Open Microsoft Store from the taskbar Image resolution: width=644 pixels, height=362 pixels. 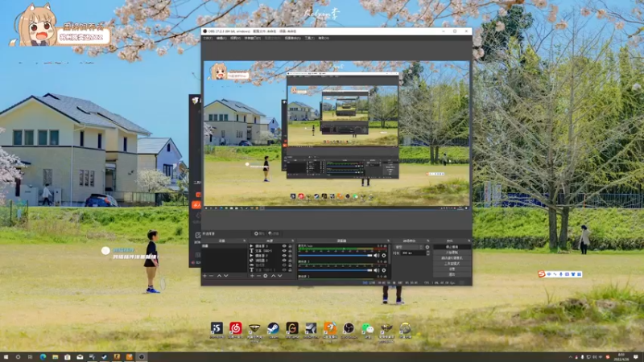pyautogui.click(x=68, y=357)
